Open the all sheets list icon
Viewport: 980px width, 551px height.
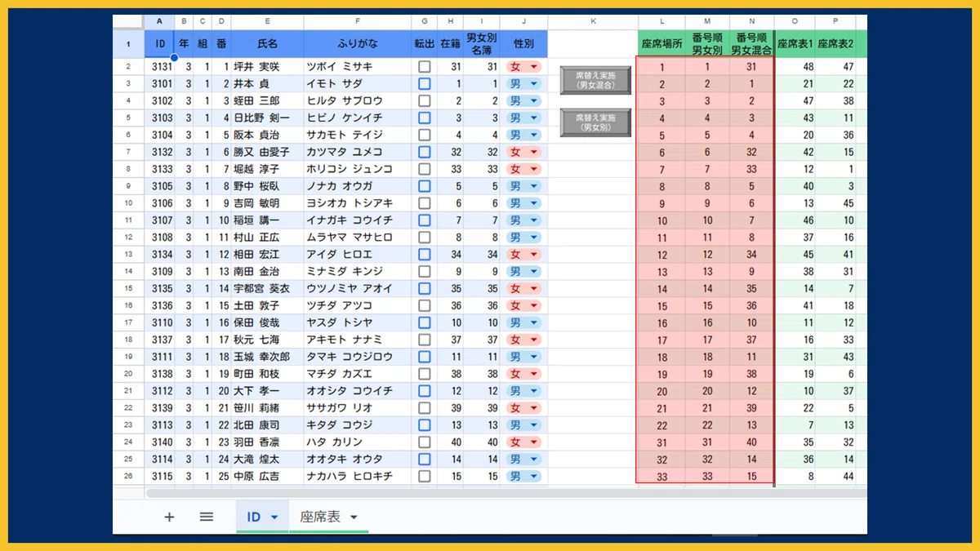click(x=207, y=517)
